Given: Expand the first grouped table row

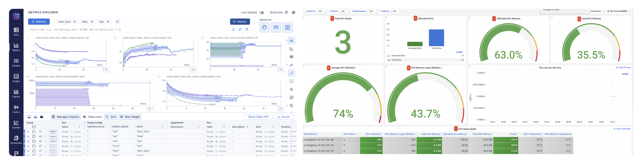Looking at the screenshot, I should (28, 132).
